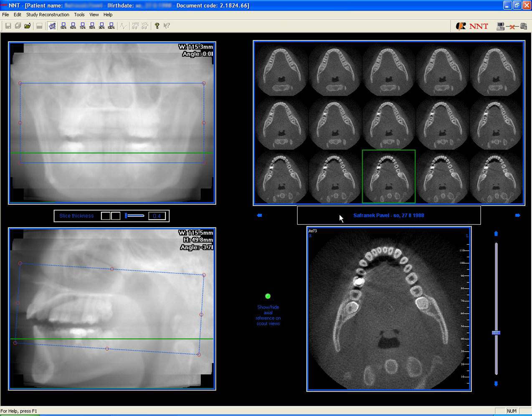Open the Tools menu
Screen dimensions: 532x416
pyautogui.click(x=79, y=15)
